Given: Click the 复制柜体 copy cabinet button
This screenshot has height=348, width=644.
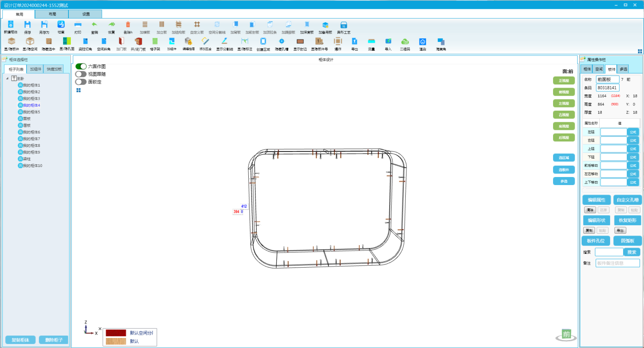Looking at the screenshot, I should point(21,340).
